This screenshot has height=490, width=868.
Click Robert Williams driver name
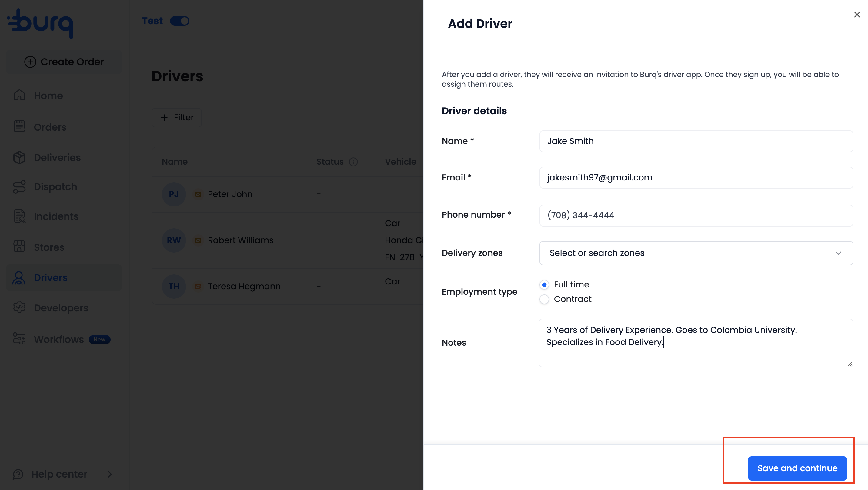[240, 240]
